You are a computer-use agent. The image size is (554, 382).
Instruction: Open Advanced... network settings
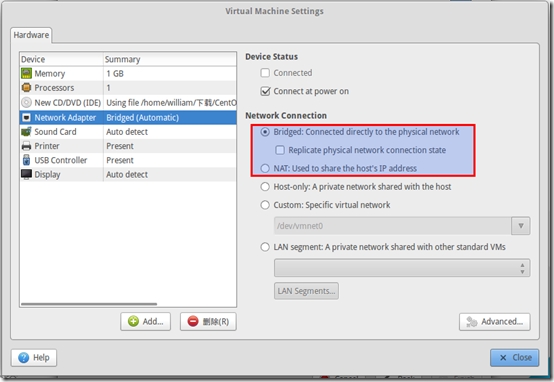pyautogui.click(x=495, y=322)
